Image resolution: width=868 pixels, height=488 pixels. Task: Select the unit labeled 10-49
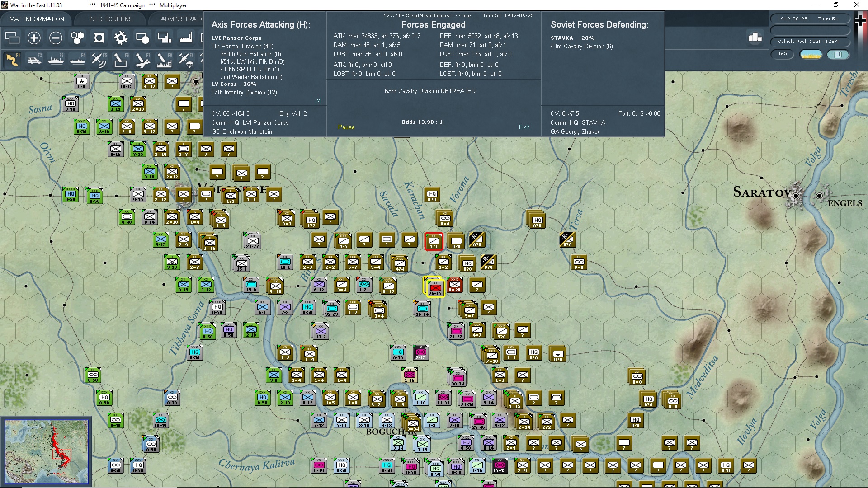click(160, 420)
